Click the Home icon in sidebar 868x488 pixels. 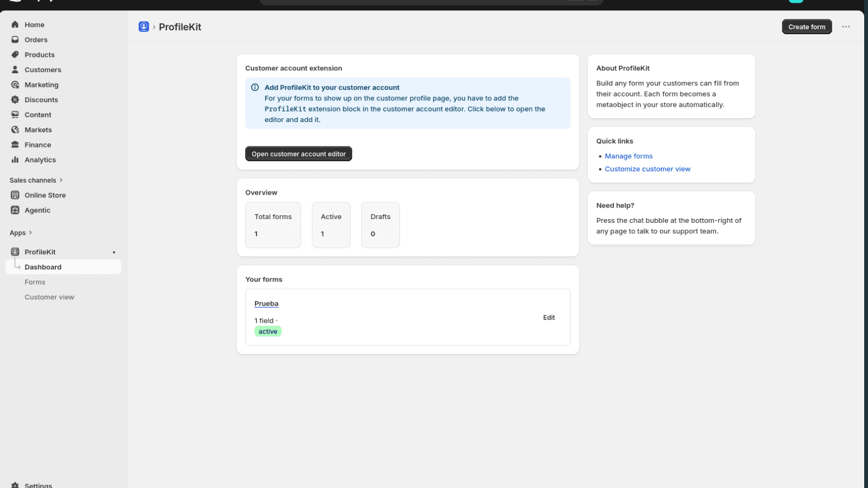pyautogui.click(x=15, y=24)
